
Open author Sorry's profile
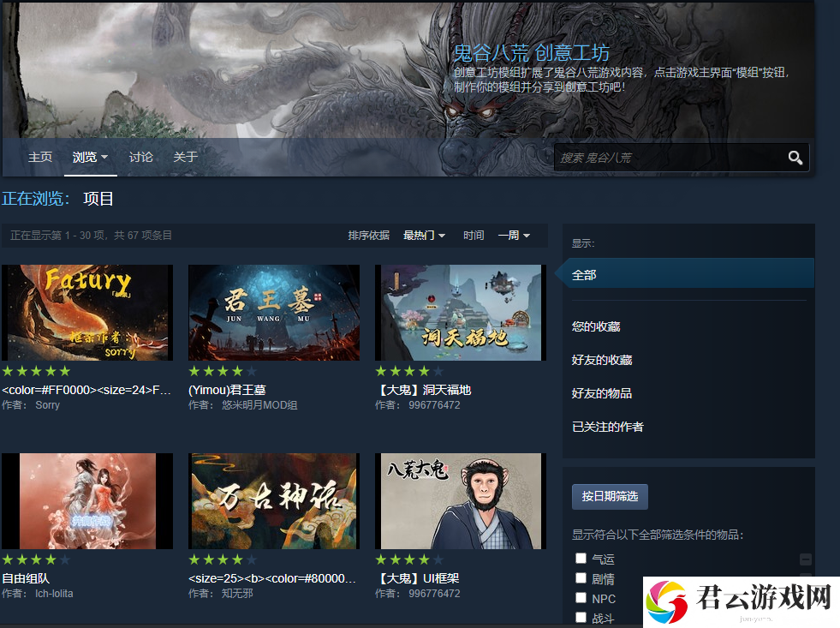coord(48,405)
